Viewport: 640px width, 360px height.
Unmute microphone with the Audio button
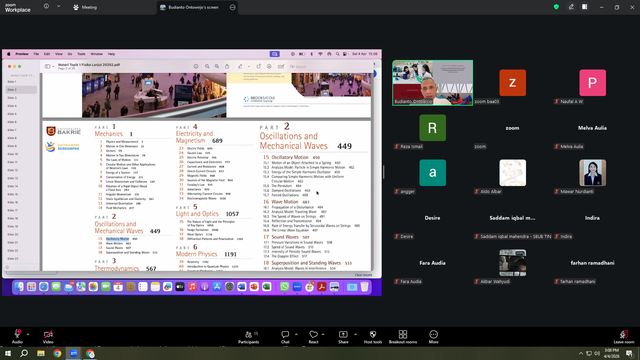[x=17, y=336]
